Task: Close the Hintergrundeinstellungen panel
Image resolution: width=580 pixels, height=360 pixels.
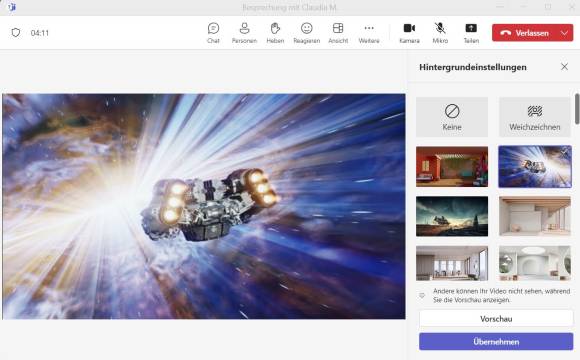Action: point(564,67)
